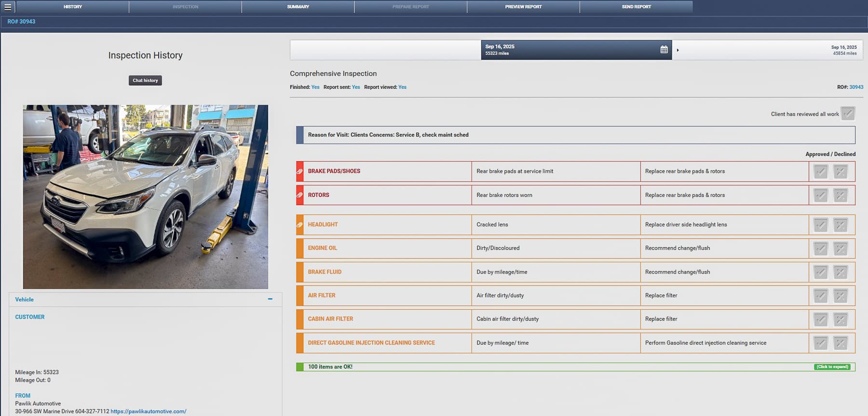Collapse the Vehicle panel
The width and height of the screenshot is (868, 416).
tap(270, 299)
